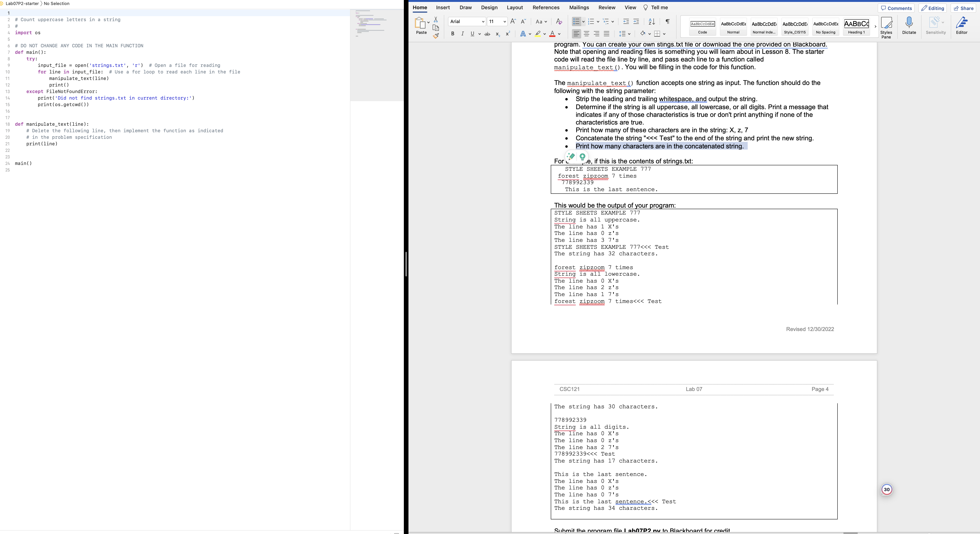This screenshot has height=534, width=980.
Task: Open the Comments button
Action: coord(896,8)
